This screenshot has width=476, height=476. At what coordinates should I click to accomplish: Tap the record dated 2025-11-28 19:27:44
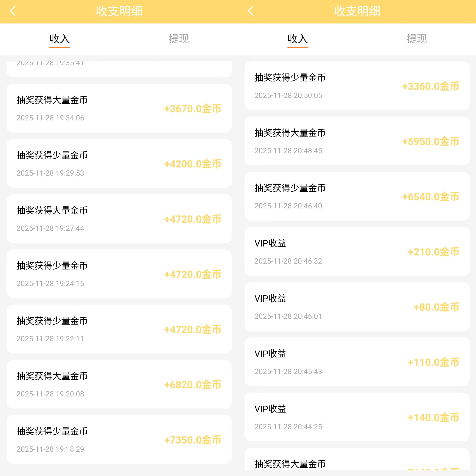119,219
